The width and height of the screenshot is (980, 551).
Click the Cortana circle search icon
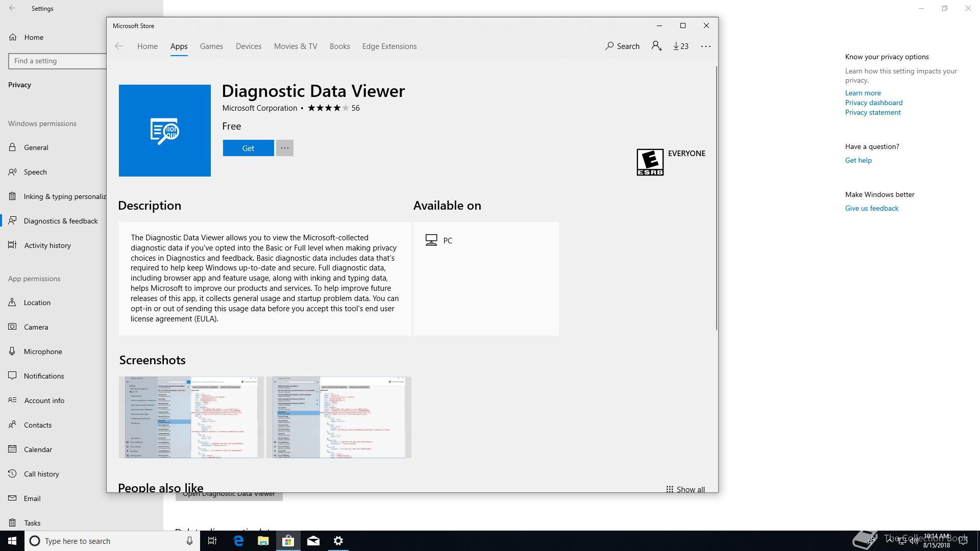[35, 541]
